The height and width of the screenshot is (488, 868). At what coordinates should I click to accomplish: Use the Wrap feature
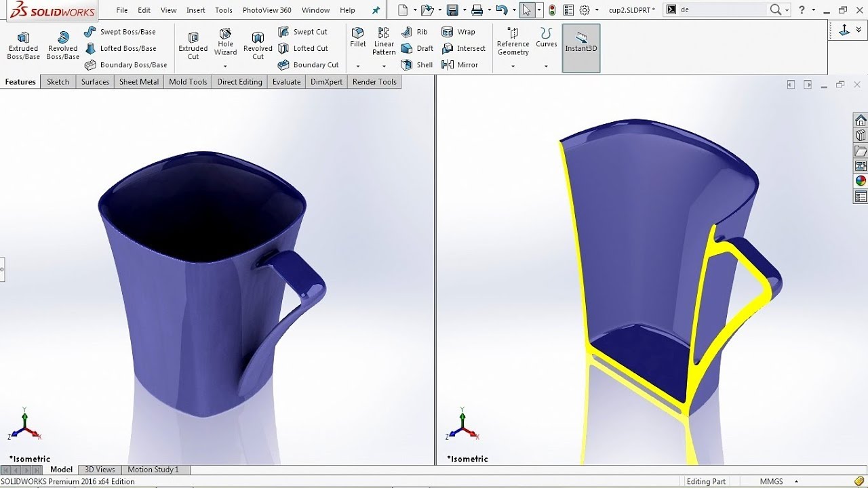tap(458, 32)
